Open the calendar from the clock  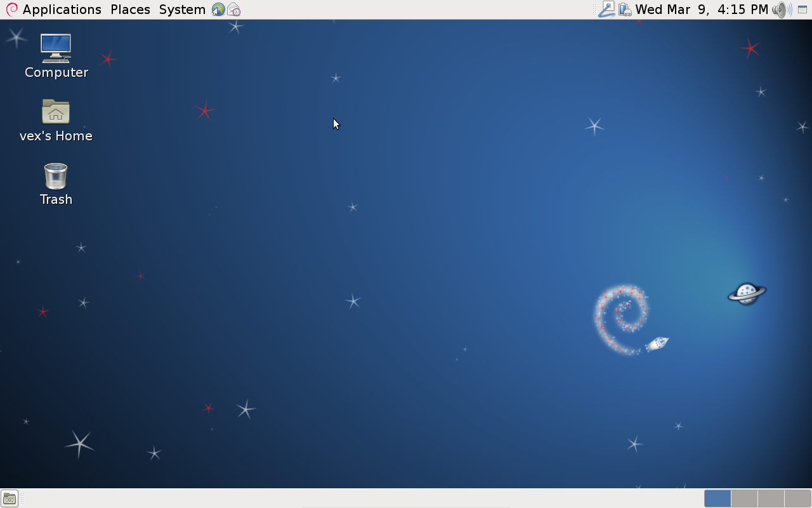tap(702, 10)
